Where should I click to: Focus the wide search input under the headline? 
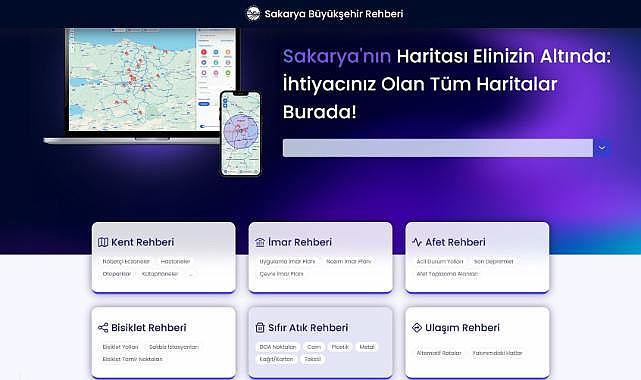point(438,148)
